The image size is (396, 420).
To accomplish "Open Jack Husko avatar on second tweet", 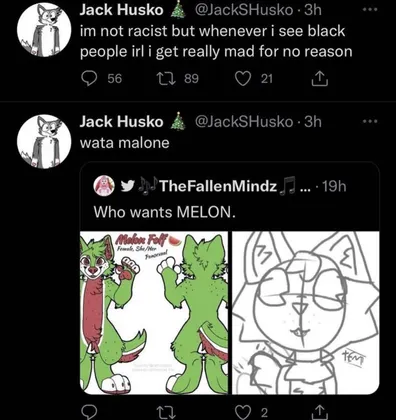I will pyautogui.click(x=44, y=142).
